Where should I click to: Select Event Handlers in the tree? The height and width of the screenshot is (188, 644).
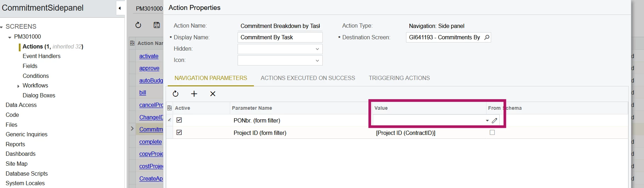pos(41,56)
